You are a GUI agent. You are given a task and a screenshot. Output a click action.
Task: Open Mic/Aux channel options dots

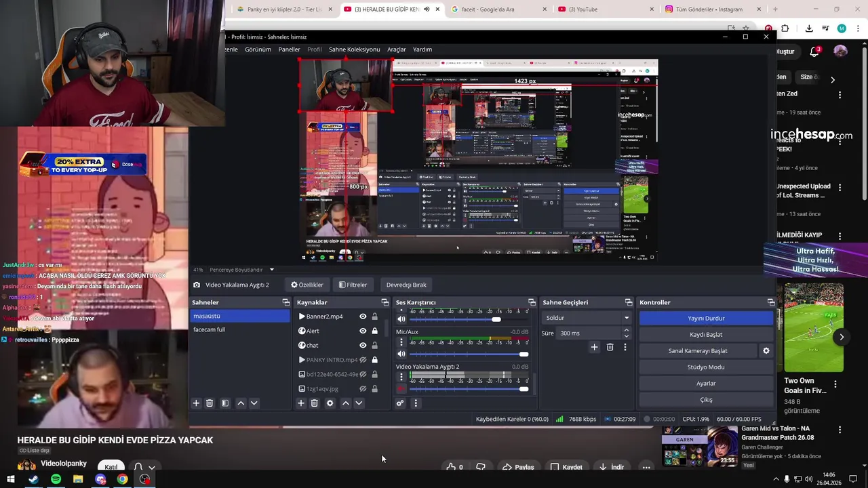(x=401, y=342)
